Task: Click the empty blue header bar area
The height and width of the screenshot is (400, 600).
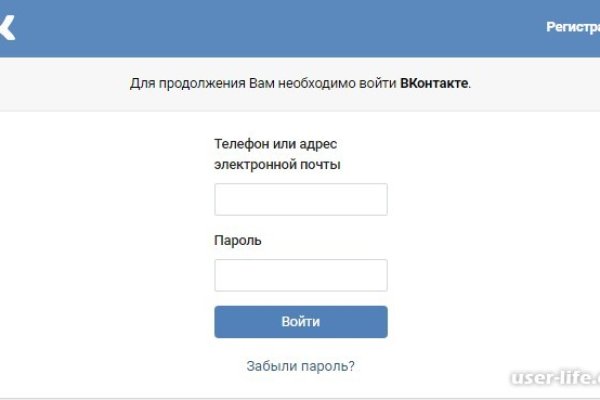Action: (x=280, y=28)
